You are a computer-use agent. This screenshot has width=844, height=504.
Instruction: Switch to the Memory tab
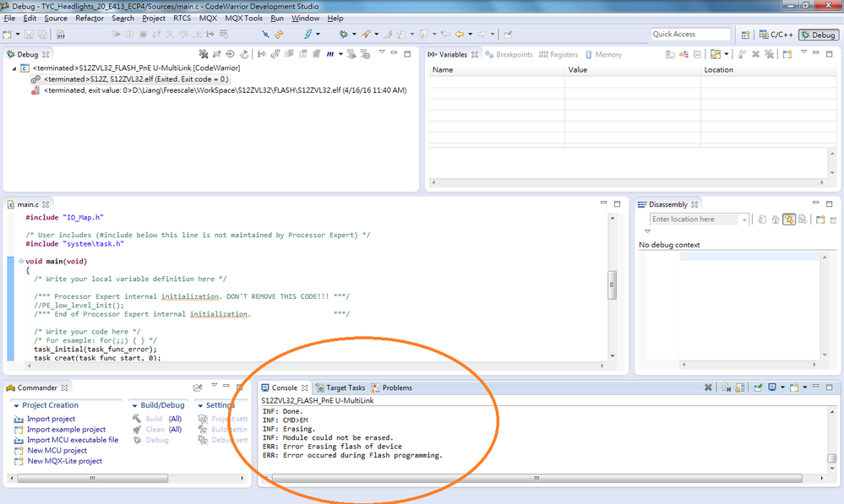click(x=603, y=54)
